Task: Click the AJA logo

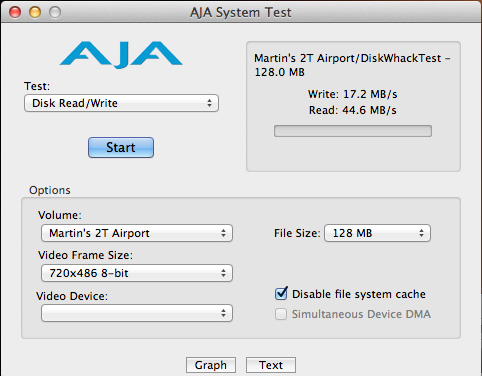Action: tap(121, 55)
